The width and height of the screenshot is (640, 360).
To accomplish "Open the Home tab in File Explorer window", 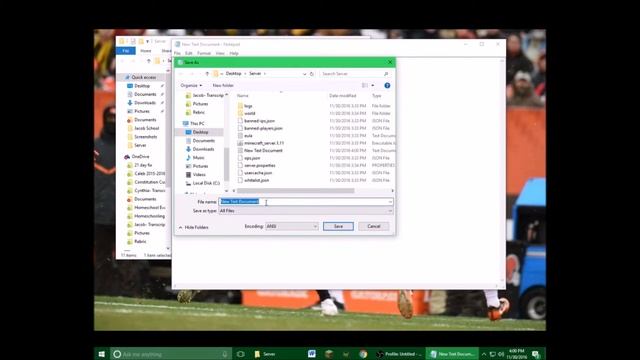I will click(146, 51).
